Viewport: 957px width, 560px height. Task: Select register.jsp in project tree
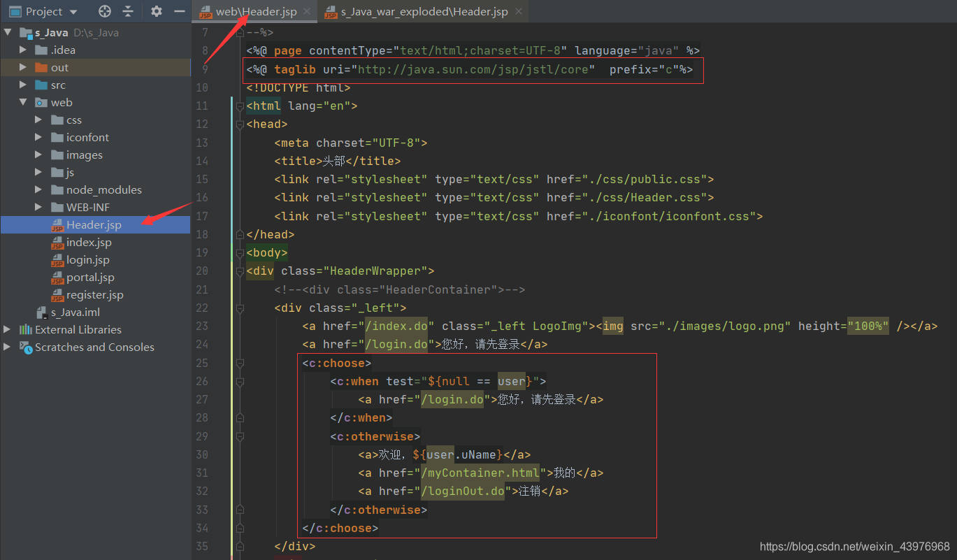point(95,294)
